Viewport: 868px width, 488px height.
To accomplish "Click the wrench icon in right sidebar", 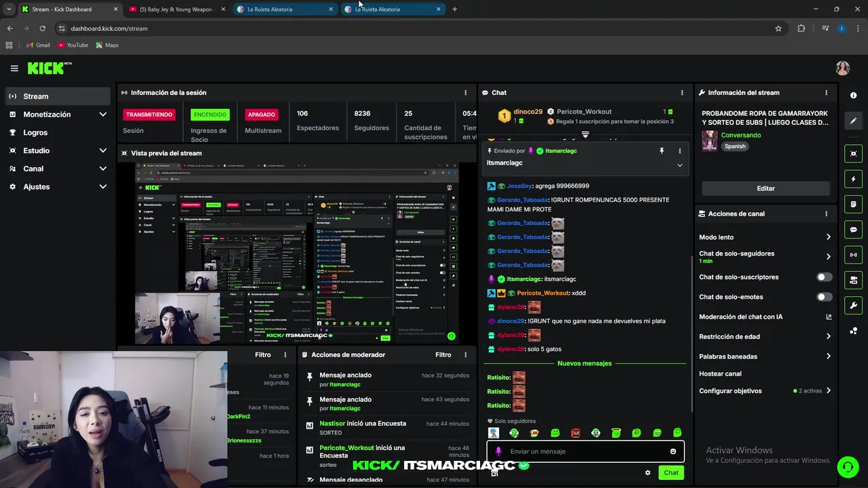I will coord(853,306).
